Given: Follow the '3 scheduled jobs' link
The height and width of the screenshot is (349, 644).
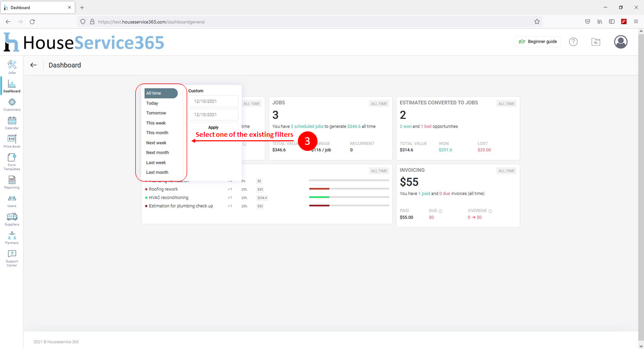Looking at the screenshot, I should coord(307,126).
